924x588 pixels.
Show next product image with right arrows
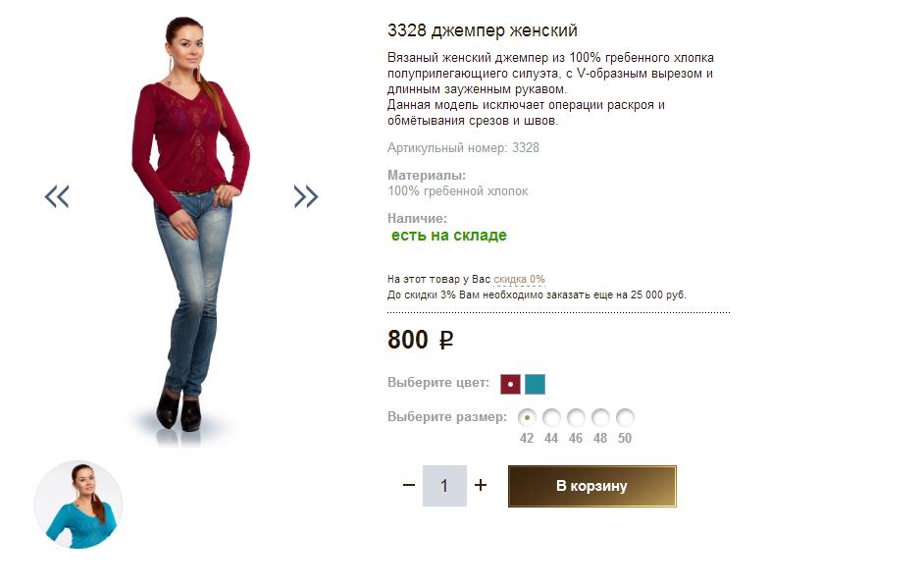coord(306,196)
